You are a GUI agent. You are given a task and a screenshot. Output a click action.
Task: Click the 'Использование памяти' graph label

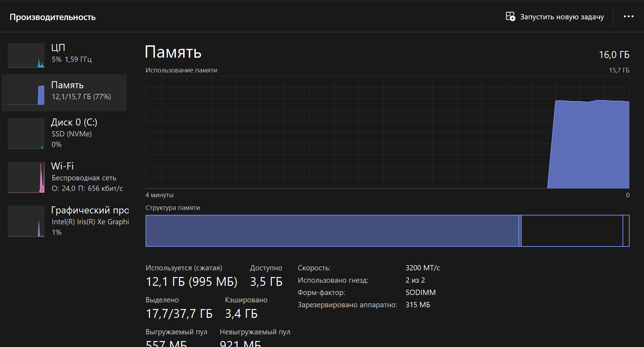(181, 70)
